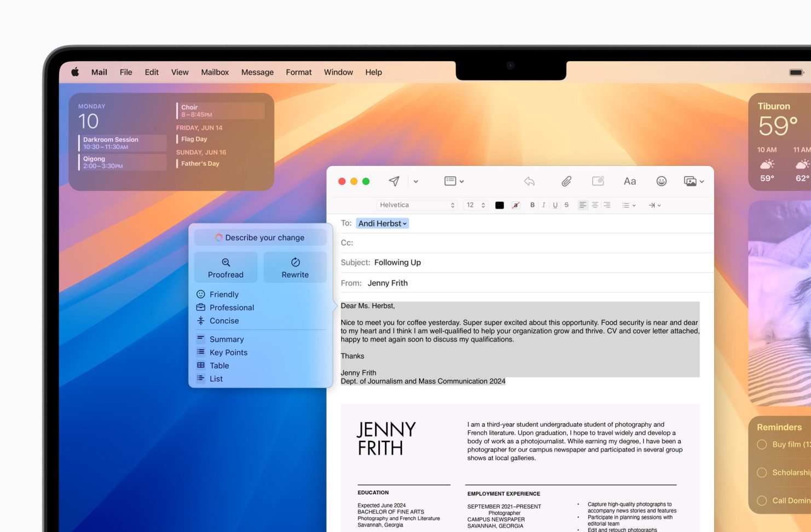
Task: Click the Proofread button
Action: coord(225,268)
